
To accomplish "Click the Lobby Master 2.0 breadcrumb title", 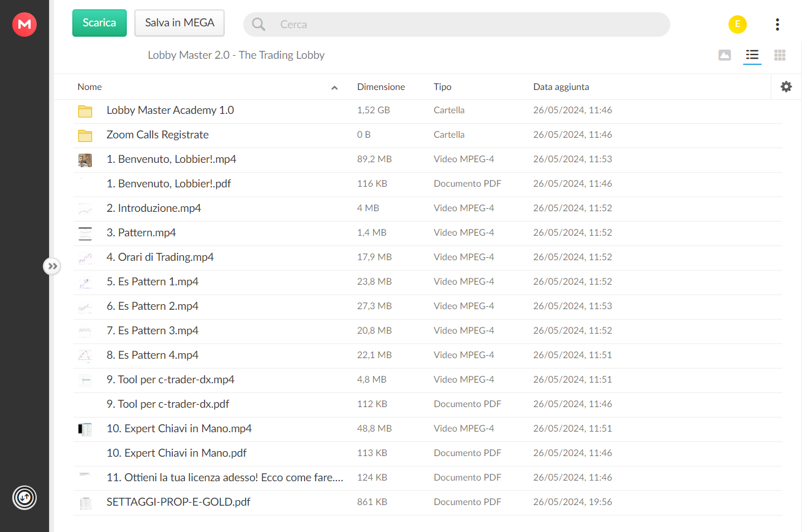I will click(x=236, y=55).
